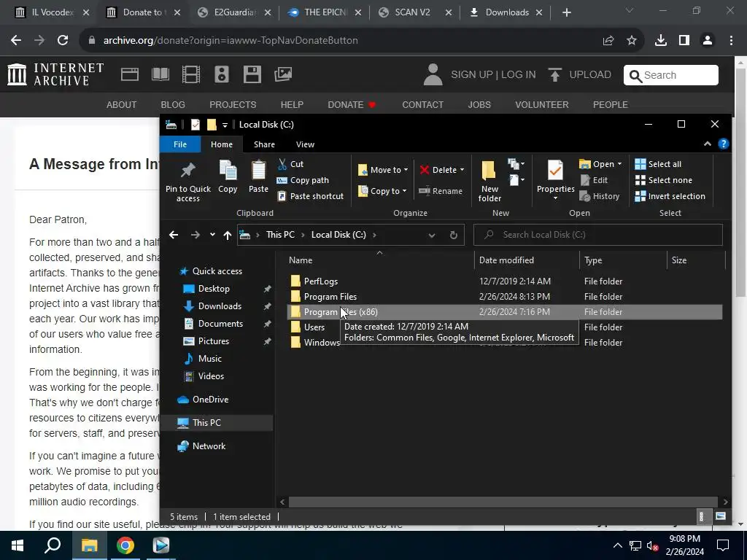Reload the archive.org page
The image size is (747, 560).
tap(63, 41)
